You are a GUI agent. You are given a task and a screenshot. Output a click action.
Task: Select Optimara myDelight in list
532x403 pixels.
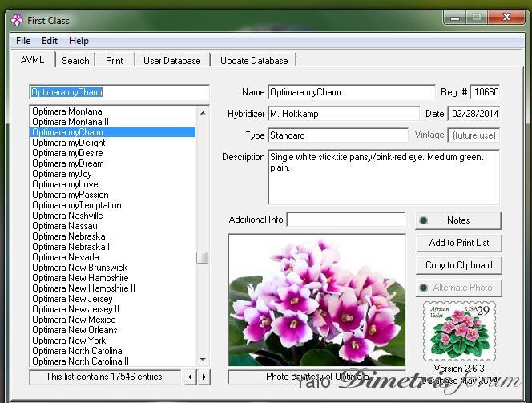[x=113, y=143]
